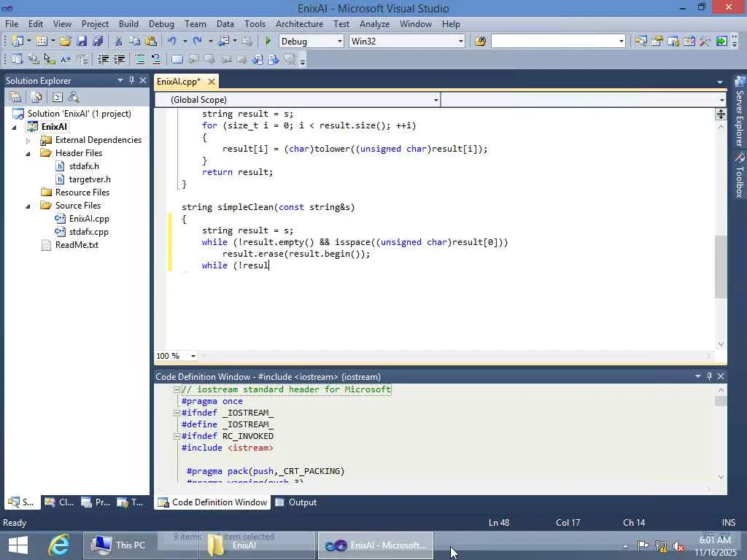This screenshot has height=560, width=747.
Task: Click the editor split bar handle
Action: [720, 114]
